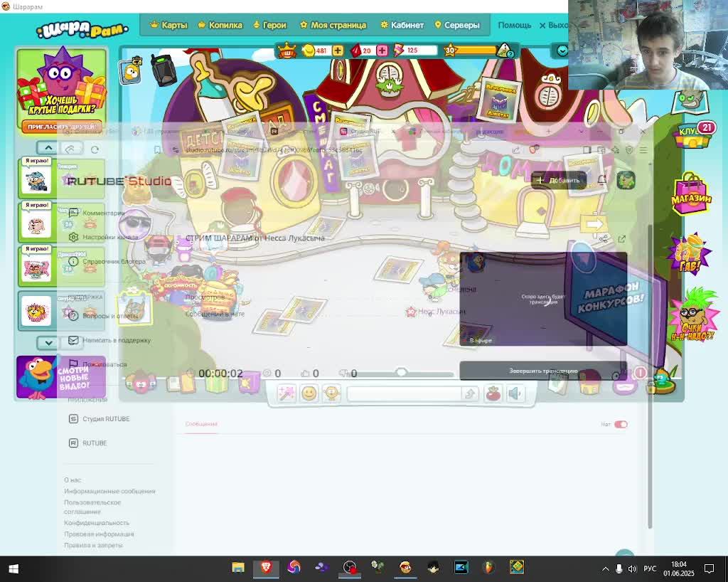The image size is (728, 582).
Task: Open the green gift box icon
Action: tap(216, 383)
